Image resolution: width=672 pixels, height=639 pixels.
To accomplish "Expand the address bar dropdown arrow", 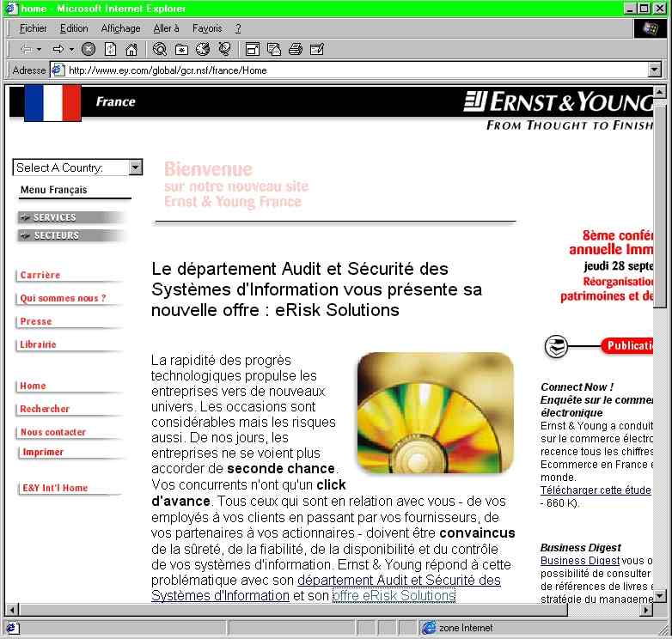I will 655,70.
